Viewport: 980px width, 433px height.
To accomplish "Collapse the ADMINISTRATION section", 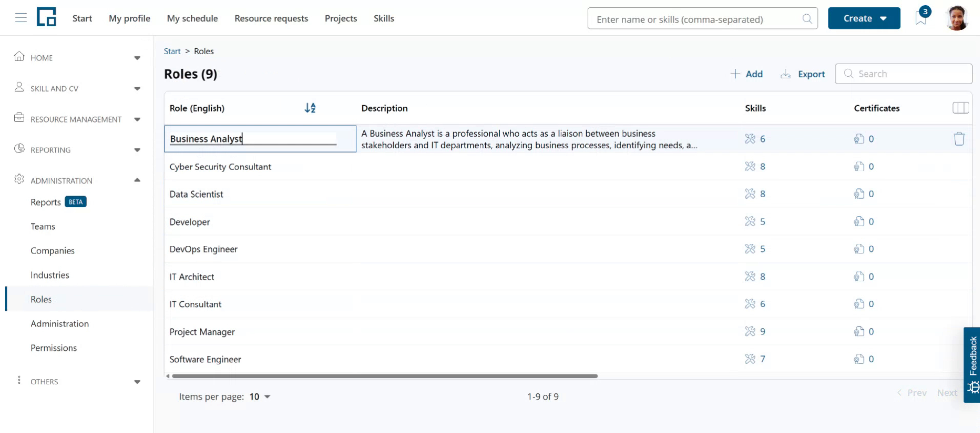I will (137, 180).
